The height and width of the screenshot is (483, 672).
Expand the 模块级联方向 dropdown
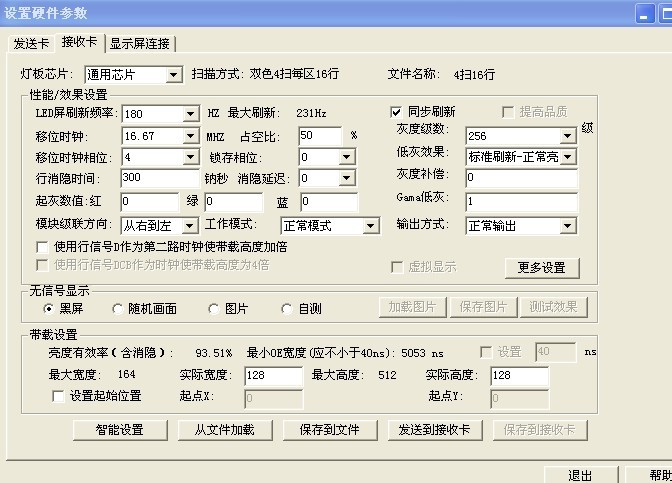(191, 226)
